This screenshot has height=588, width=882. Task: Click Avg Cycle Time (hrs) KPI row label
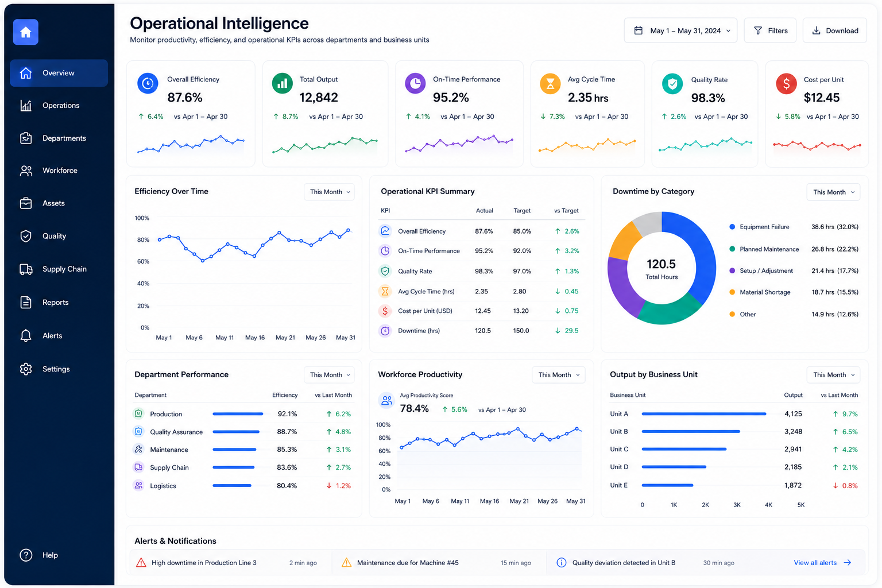(426, 291)
